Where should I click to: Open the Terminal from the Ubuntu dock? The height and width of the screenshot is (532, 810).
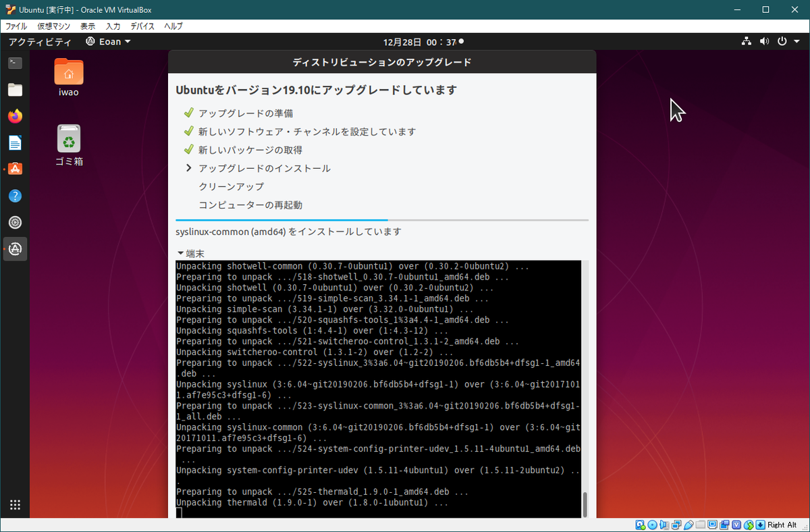[15, 63]
